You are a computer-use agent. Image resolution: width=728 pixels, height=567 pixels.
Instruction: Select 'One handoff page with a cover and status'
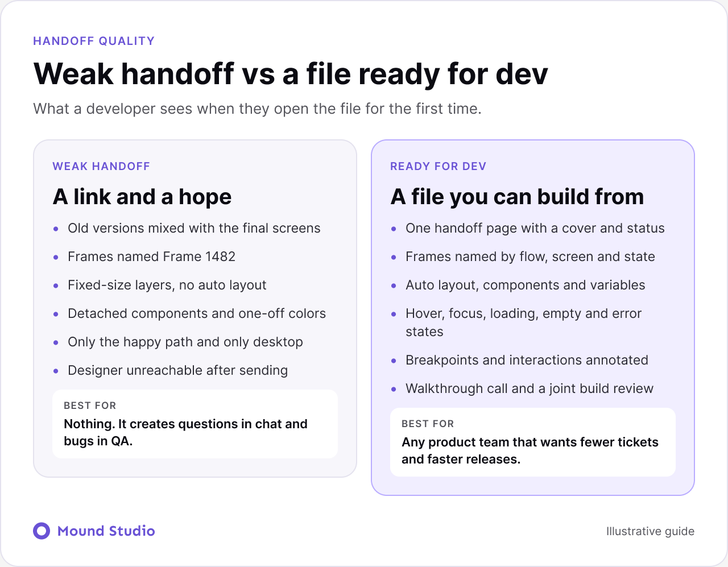(x=535, y=228)
